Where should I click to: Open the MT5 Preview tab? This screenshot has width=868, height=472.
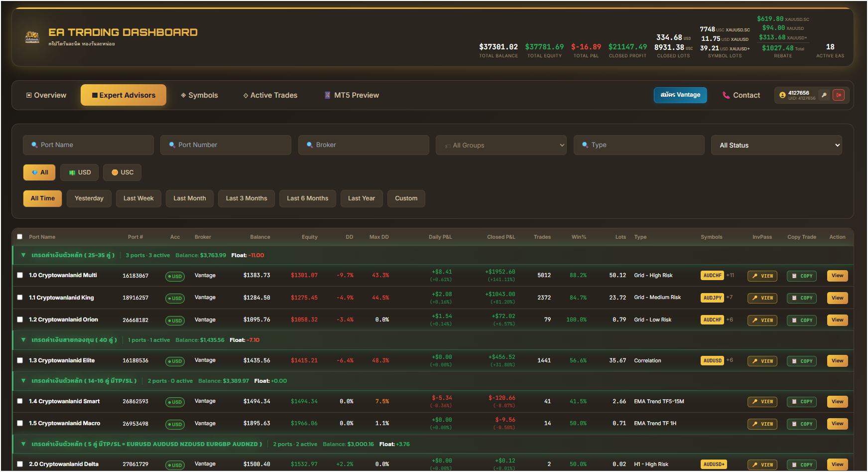click(x=352, y=95)
